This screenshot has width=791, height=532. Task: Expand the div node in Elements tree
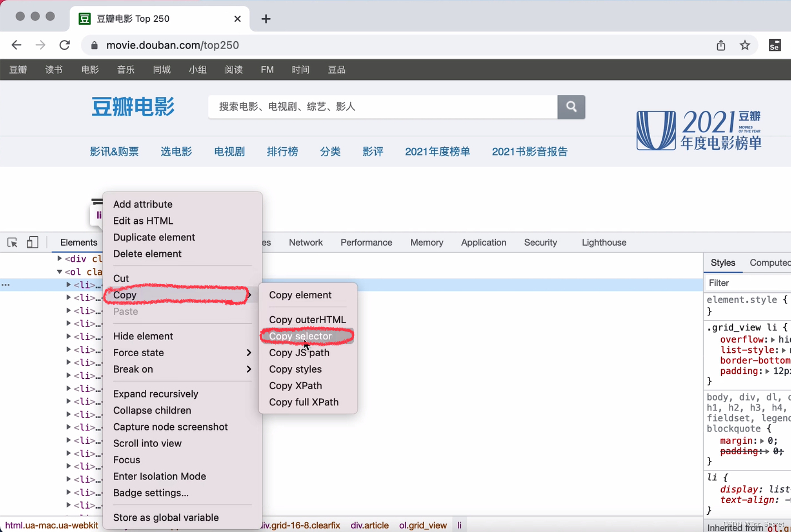coord(60,258)
